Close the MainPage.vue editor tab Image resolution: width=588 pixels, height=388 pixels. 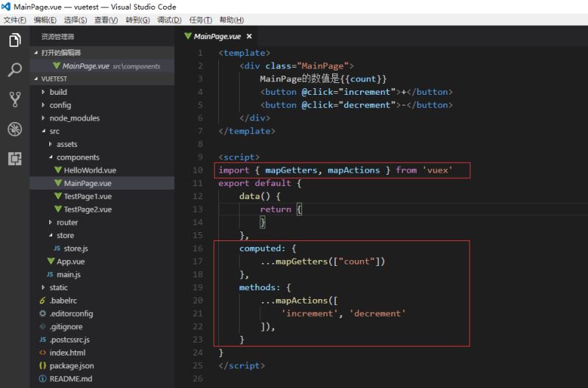249,36
